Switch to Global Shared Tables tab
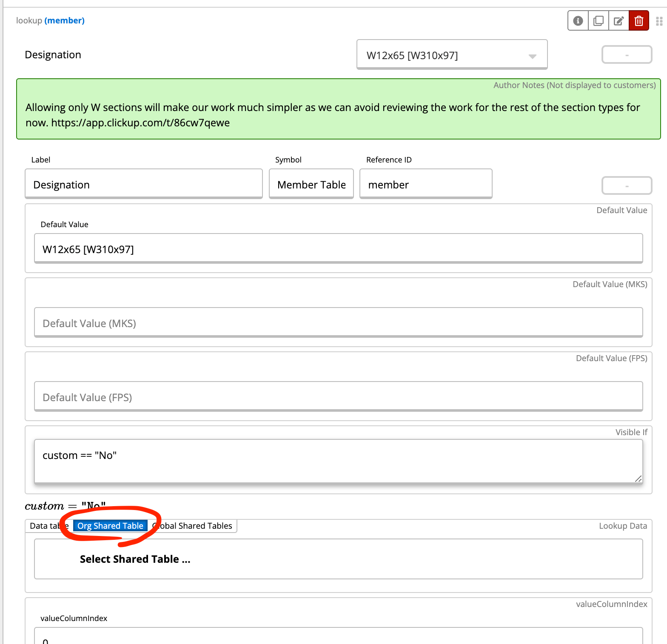 coord(192,526)
